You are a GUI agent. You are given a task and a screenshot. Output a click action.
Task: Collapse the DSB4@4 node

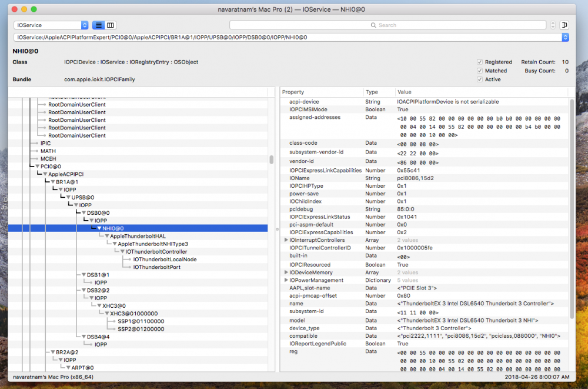(x=83, y=337)
